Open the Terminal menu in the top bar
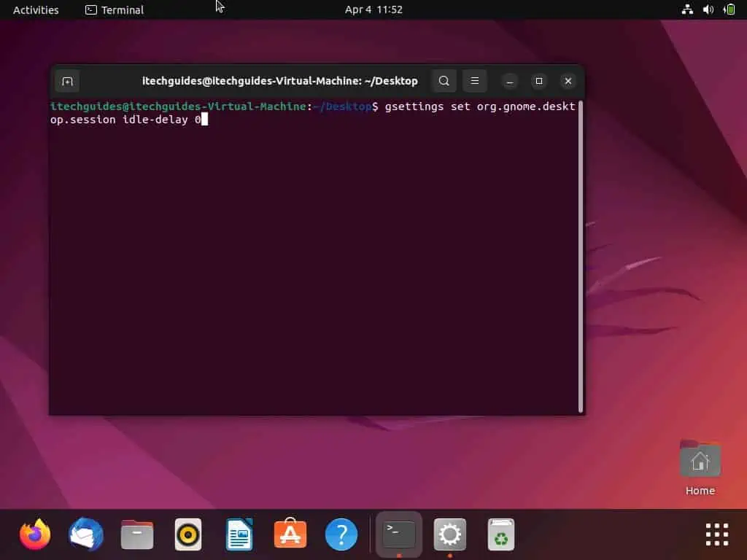The height and width of the screenshot is (560, 747). point(114,9)
